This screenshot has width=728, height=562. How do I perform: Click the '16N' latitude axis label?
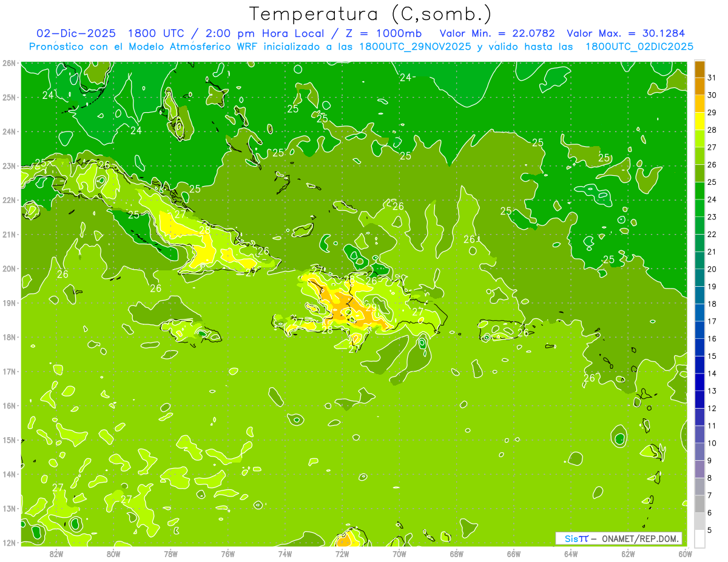coord(8,406)
